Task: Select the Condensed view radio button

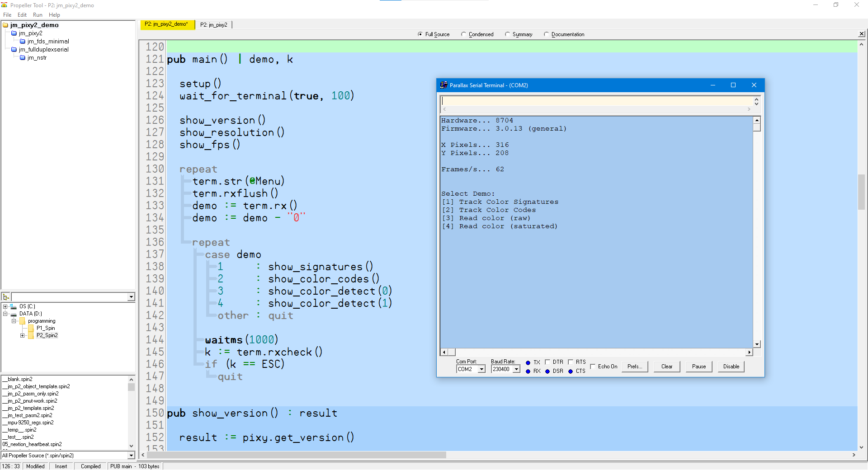Action: coord(463,34)
